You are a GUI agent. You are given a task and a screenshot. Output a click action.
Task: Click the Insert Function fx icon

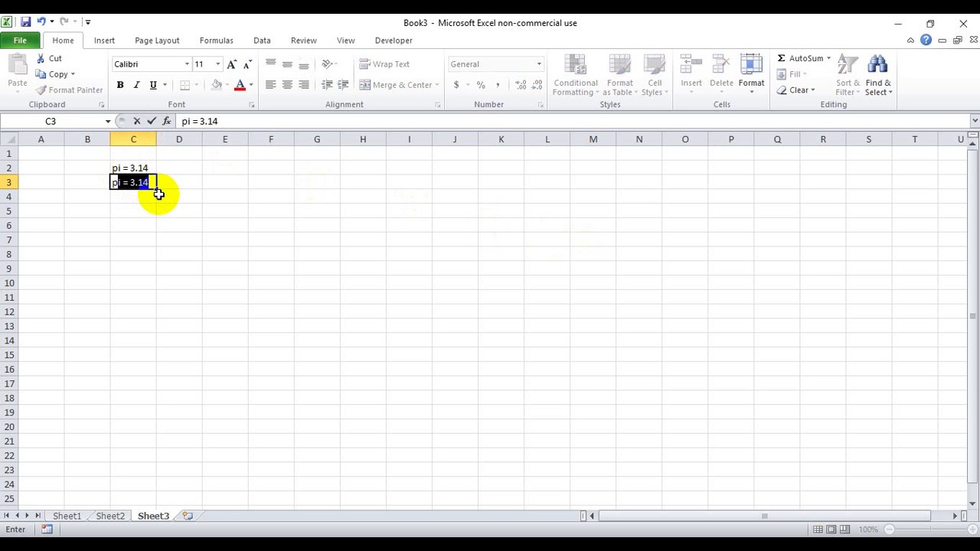click(167, 121)
